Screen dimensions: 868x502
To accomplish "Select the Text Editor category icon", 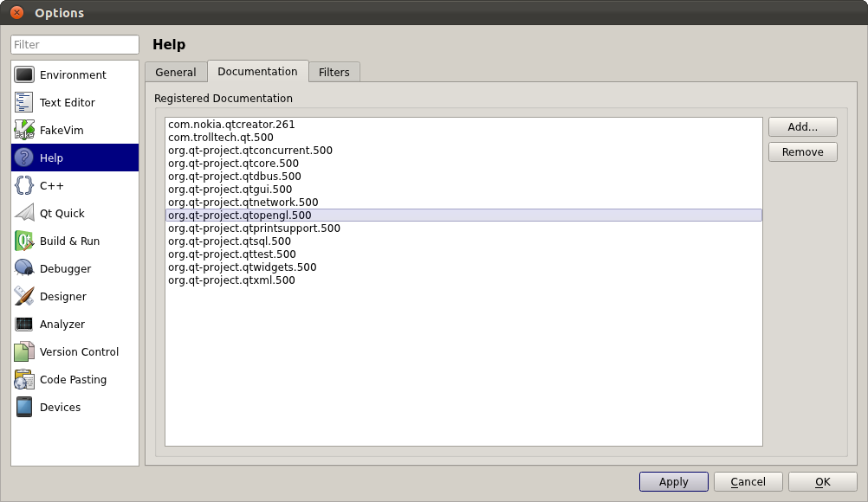I will (24, 103).
